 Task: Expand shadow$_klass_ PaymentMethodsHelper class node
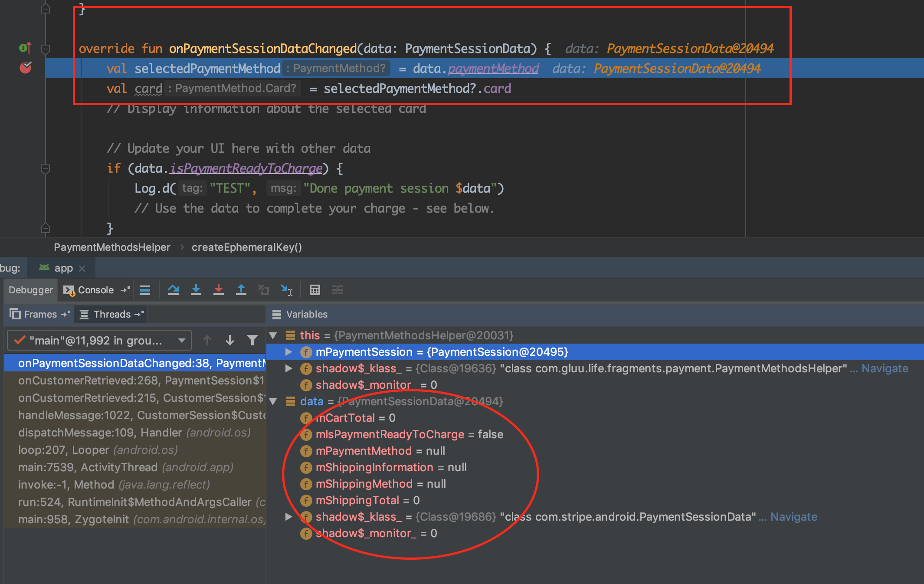(289, 368)
